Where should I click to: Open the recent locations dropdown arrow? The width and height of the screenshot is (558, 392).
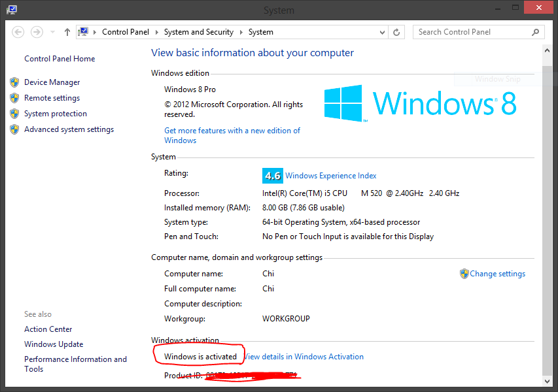(53, 33)
